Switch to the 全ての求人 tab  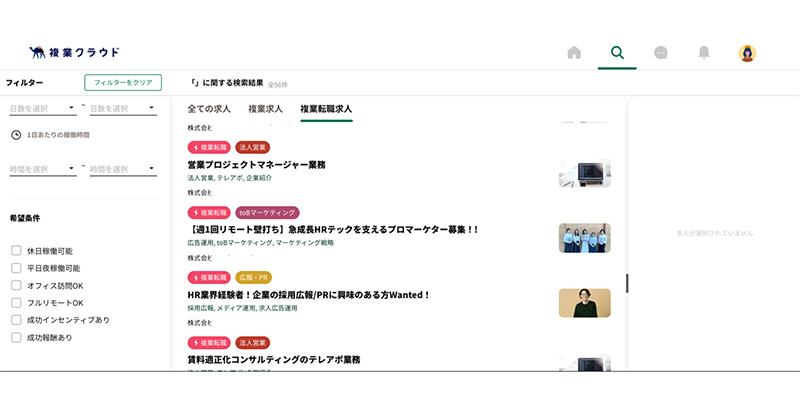[209, 108]
